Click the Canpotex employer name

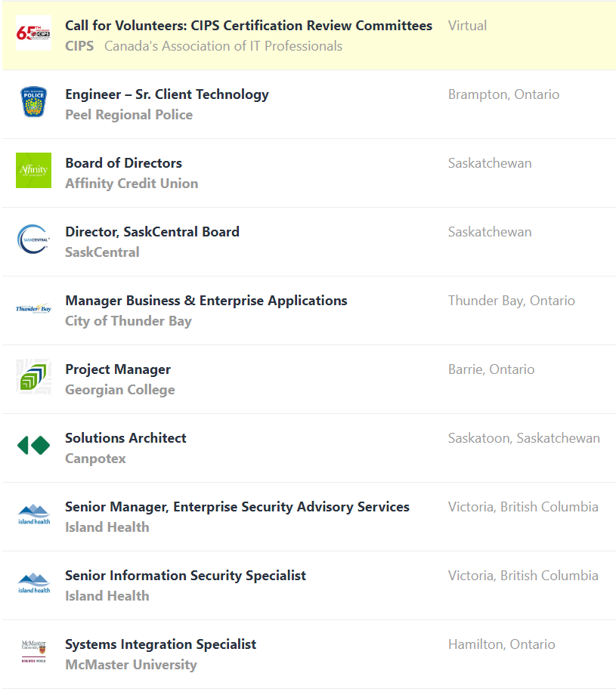(95, 459)
